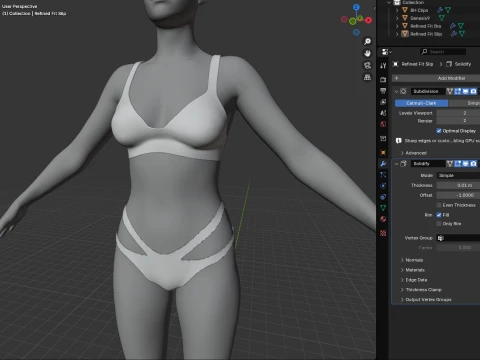480x360 pixels.
Task: Select the pan view hand icon
Action: (367, 53)
